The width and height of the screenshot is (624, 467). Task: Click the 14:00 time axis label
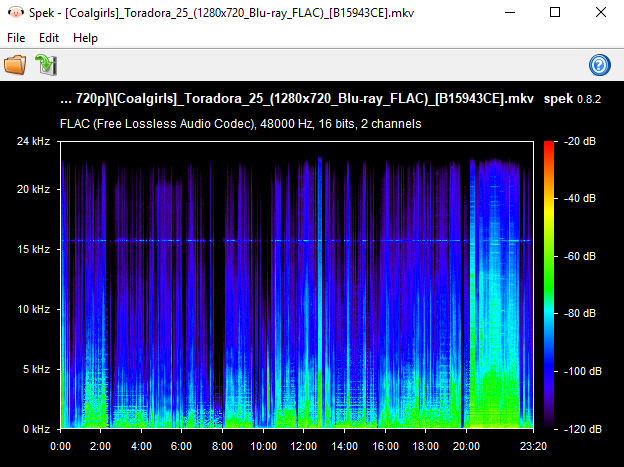point(345,446)
